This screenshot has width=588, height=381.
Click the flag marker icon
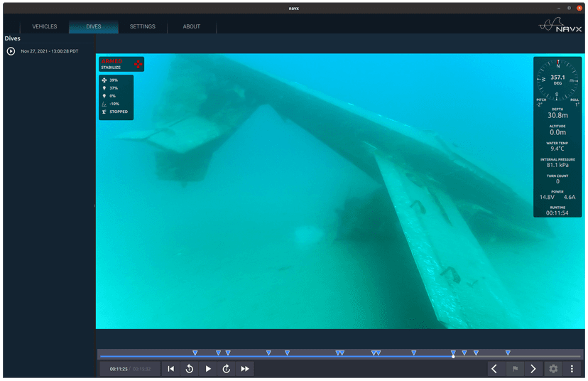tap(515, 369)
